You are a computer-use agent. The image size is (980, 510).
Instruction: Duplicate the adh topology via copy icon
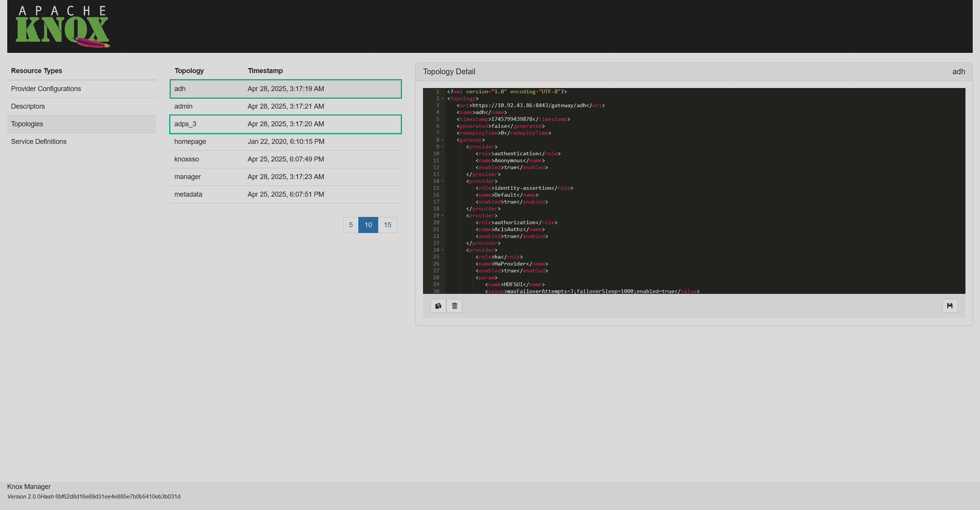(x=438, y=306)
